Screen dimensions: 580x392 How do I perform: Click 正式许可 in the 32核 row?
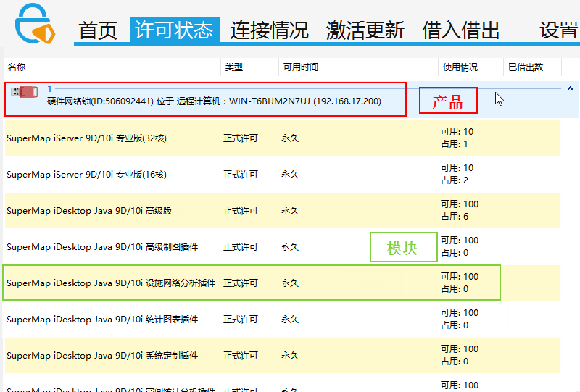click(x=241, y=138)
